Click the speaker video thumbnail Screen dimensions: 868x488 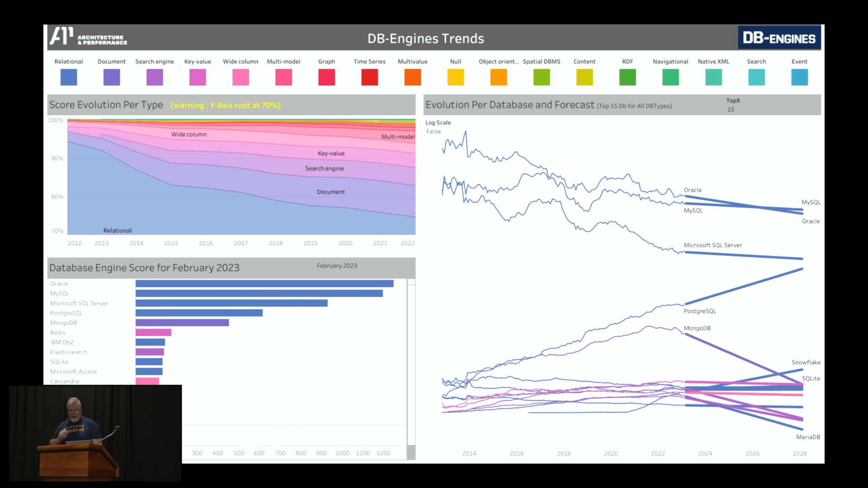pos(95,433)
